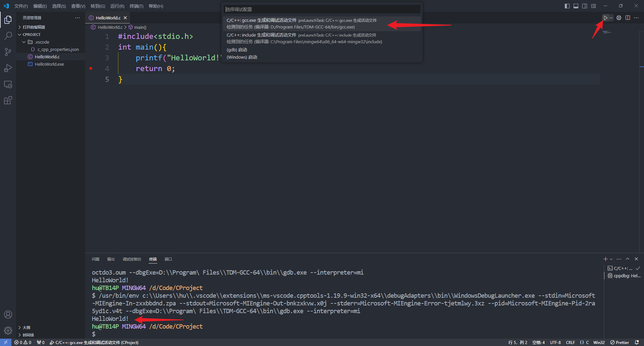Select cppdbg: Hel... terminal entry
644x346 pixels.
[623, 276]
